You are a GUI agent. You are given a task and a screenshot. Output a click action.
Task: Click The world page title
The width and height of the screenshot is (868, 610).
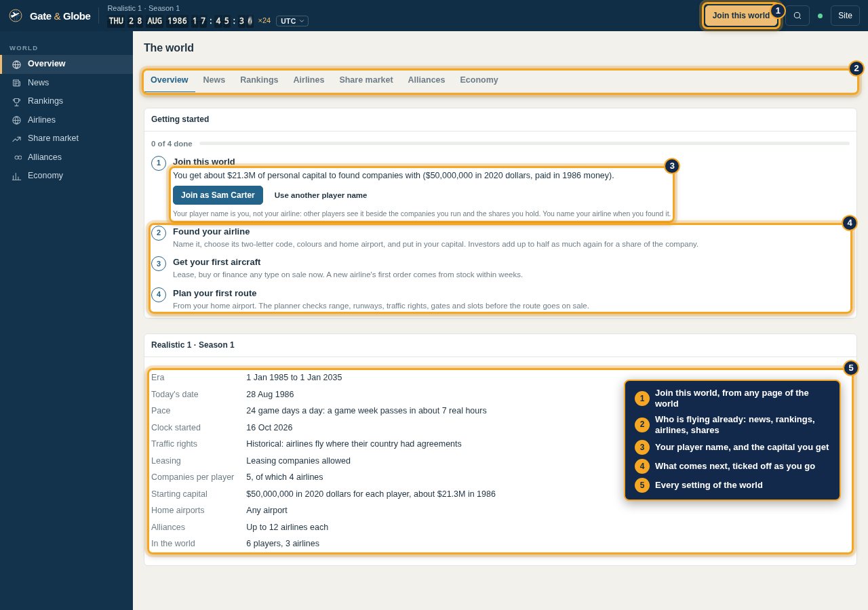[169, 48]
